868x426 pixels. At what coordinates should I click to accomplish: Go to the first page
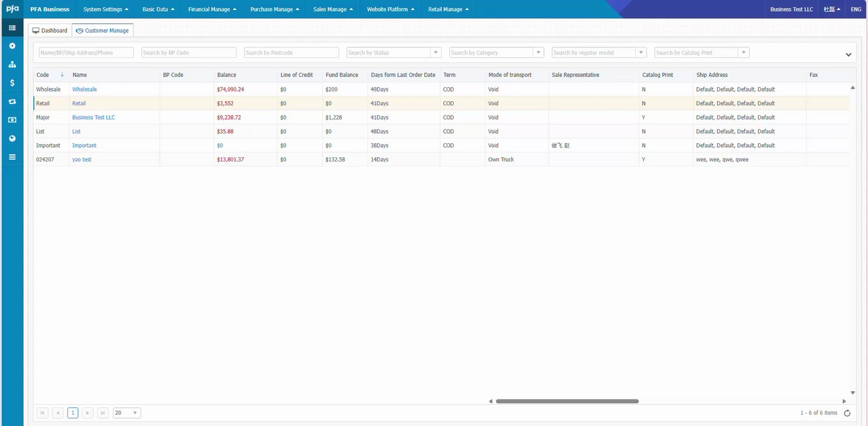[x=43, y=413]
